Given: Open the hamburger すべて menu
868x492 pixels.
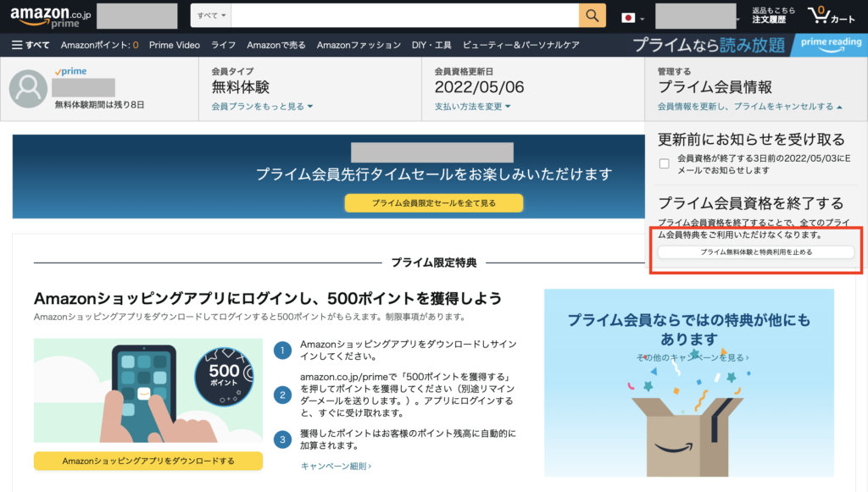Looking at the screenshot, I should pos(31,45).
